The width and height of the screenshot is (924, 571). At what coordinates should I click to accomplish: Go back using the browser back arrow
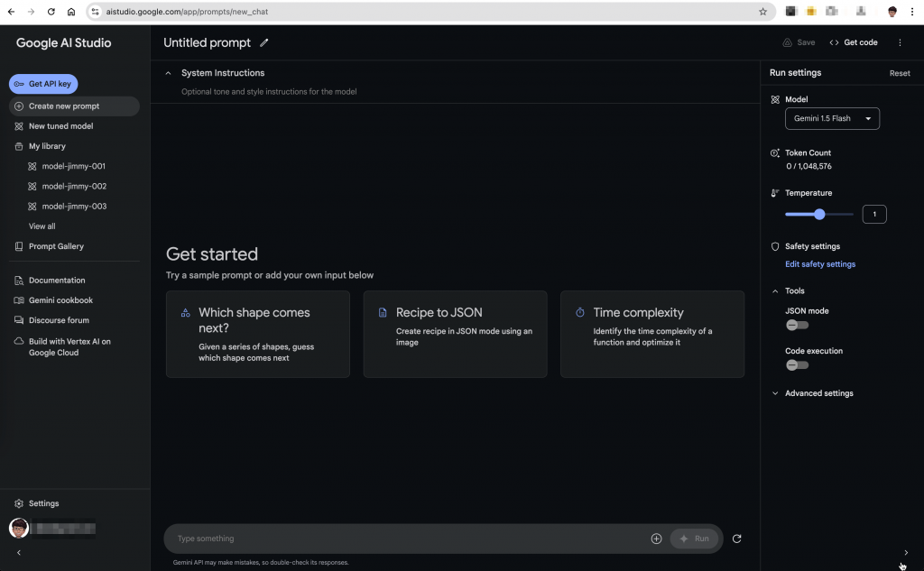pyautogui.click(x=11, y=12)
